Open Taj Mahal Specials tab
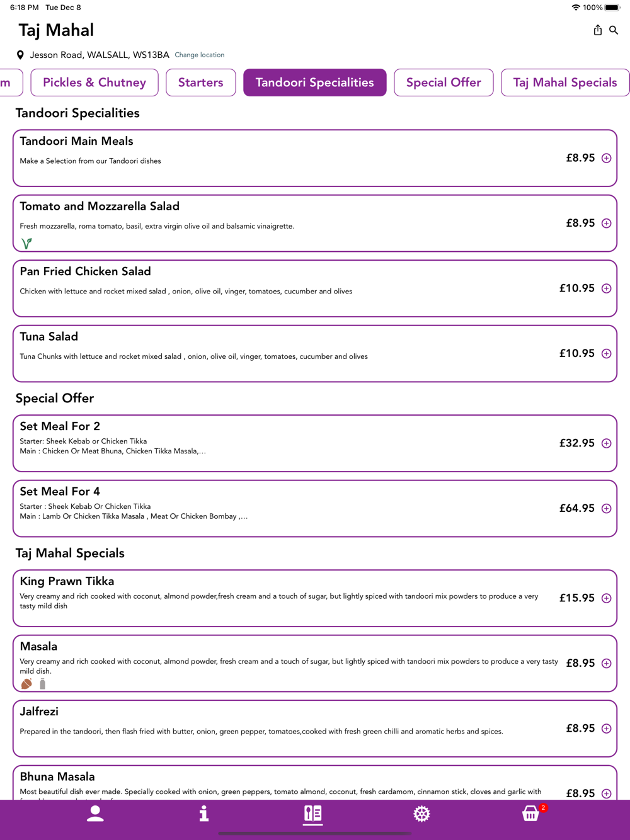Viewport: 630px width, 840px height. [564, 82]
